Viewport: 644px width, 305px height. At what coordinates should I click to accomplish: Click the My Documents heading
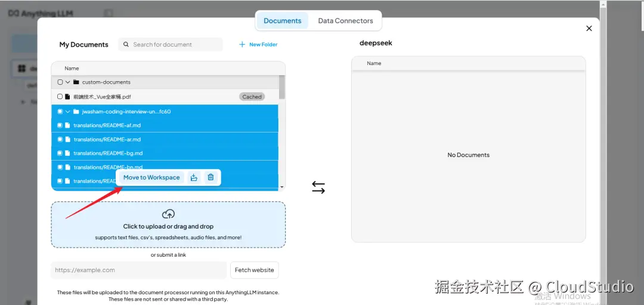point(84,45)
